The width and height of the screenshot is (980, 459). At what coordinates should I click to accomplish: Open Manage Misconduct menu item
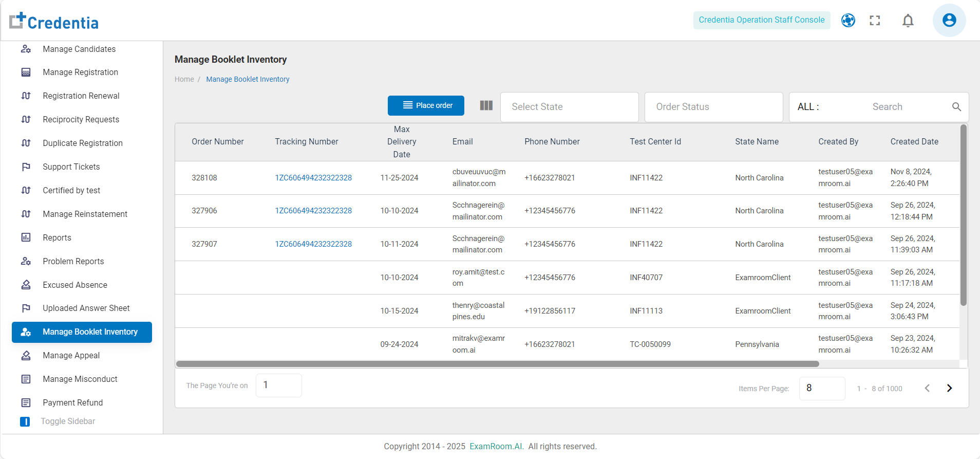(80, 379)
